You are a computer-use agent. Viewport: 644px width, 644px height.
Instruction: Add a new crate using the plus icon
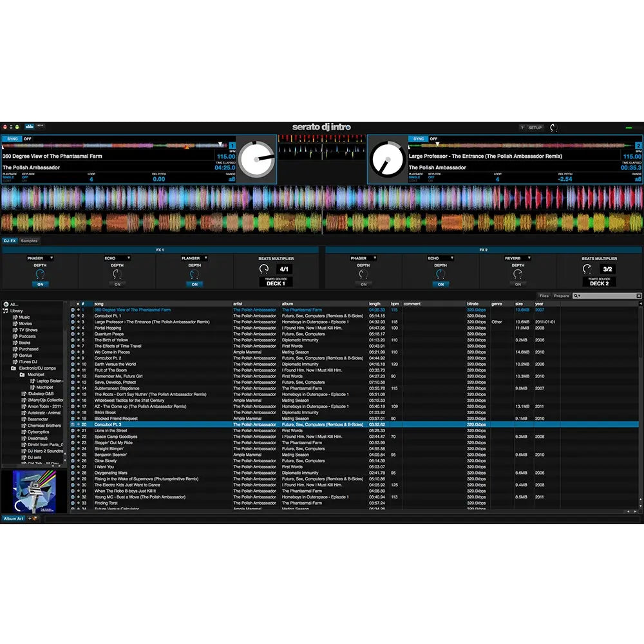point(30,517)
